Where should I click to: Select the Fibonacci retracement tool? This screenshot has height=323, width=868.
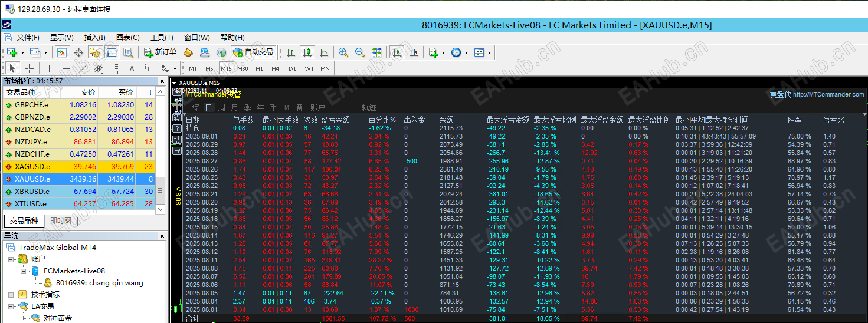point(115,68)
